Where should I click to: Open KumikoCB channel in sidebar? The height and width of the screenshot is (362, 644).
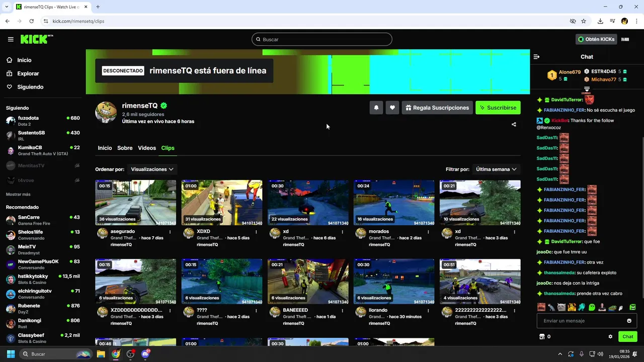pyautogui.click(x=43, y=150)
